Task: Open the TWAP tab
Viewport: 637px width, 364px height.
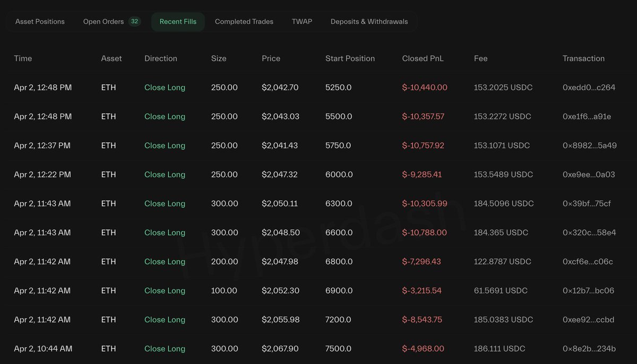Action: coord(302,21)
